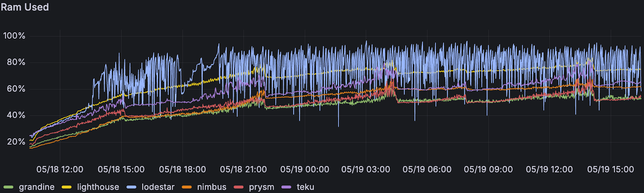
Task: Toggle the grandine series via its legend label
Action: (37, 187)
